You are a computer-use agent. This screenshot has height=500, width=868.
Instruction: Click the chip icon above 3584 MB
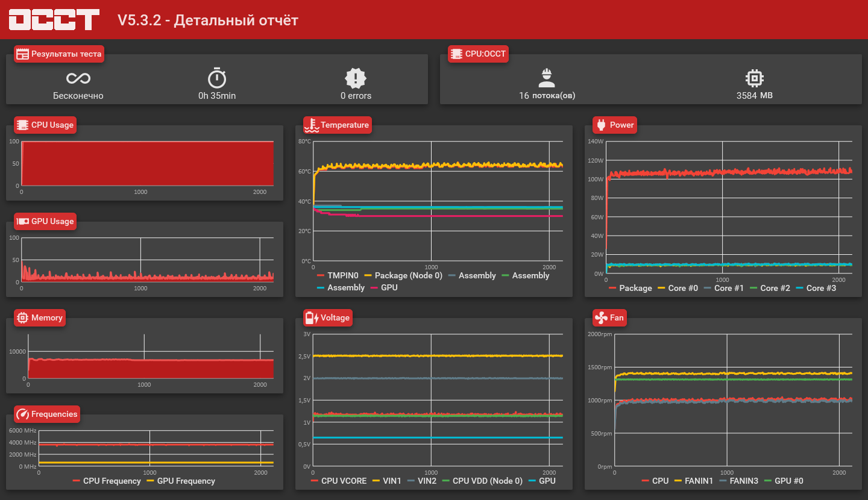click(x=755, y=78)
